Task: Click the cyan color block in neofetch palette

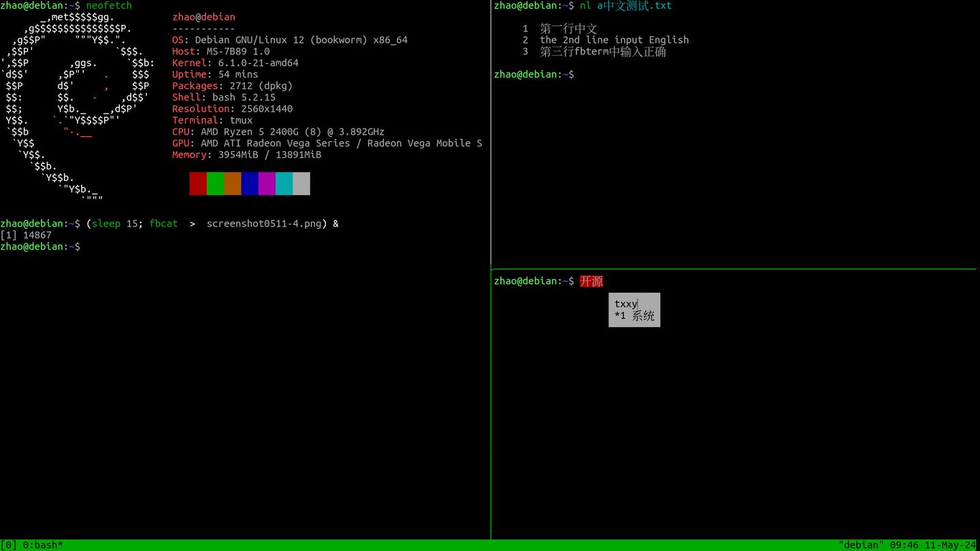Action: point(284,184)
